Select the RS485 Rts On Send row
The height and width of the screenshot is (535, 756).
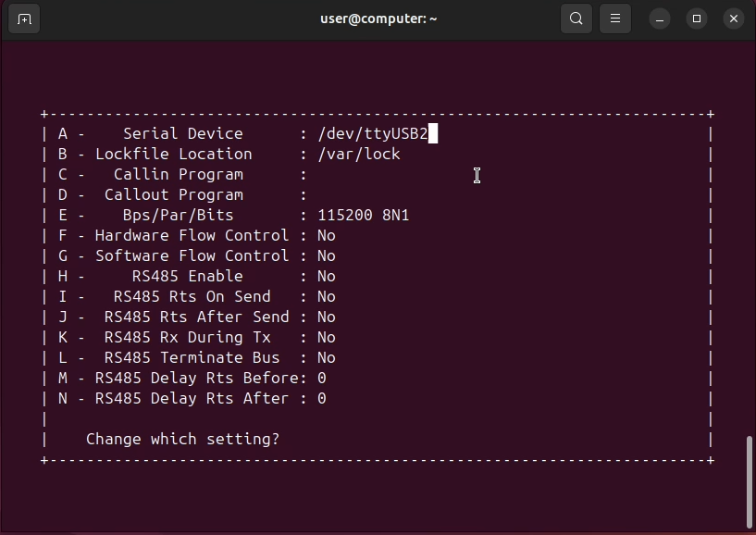click(x=192, y=297)
